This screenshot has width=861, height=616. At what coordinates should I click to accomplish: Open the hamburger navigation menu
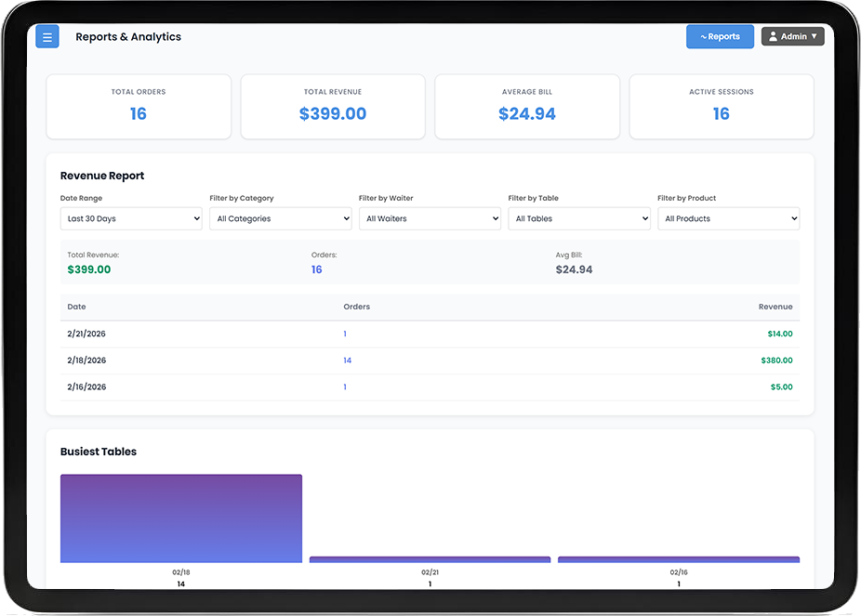coord(46,36)
